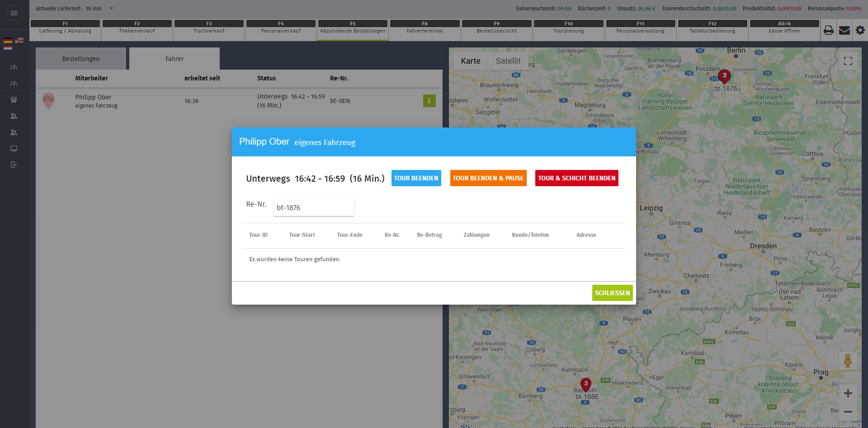Switch to the Bestellungen tab
The height and width of the screenshot is (428, 868).
click(81, 59)
